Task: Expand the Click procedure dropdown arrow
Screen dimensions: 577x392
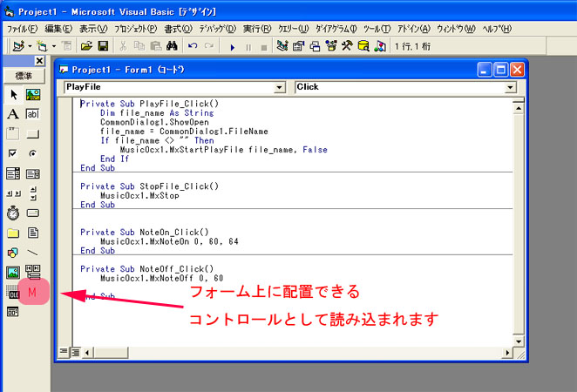Action: (x=510, y=87)
